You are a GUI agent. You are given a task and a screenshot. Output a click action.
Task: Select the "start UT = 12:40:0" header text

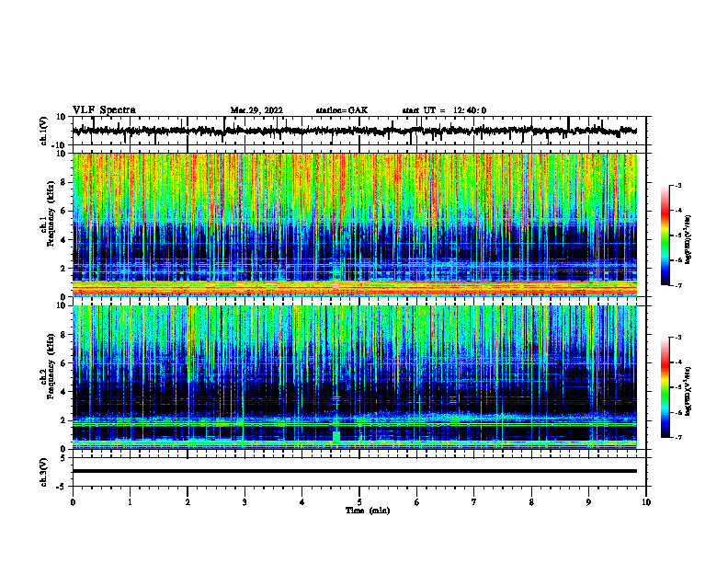tap(444, 110)
